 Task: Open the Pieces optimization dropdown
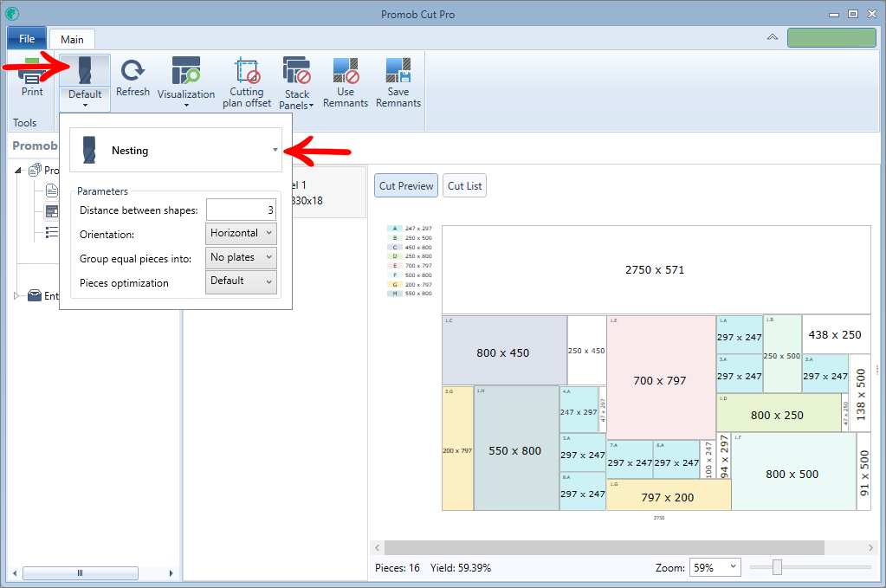coord(241,281)
